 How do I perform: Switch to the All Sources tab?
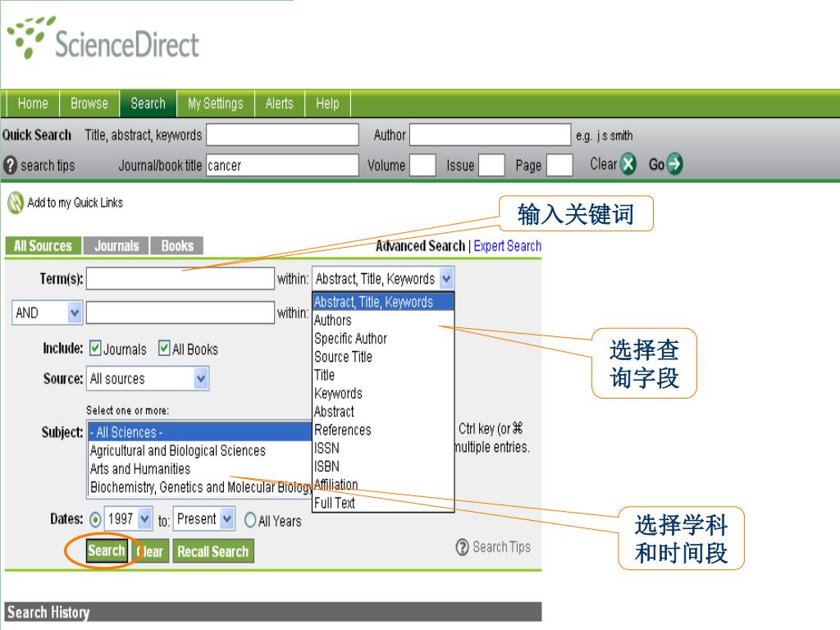coord(43,246)
